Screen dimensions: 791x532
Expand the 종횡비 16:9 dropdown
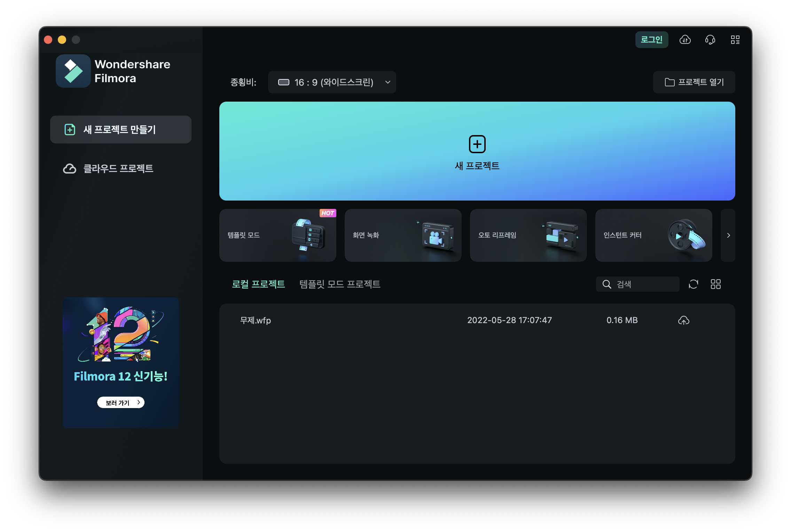tap(332, 82)
